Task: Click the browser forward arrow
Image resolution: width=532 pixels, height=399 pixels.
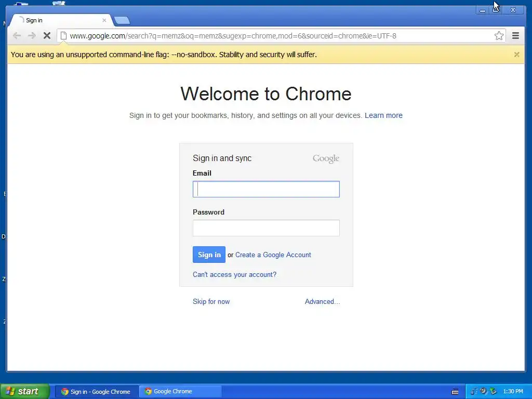Action: 32,36
